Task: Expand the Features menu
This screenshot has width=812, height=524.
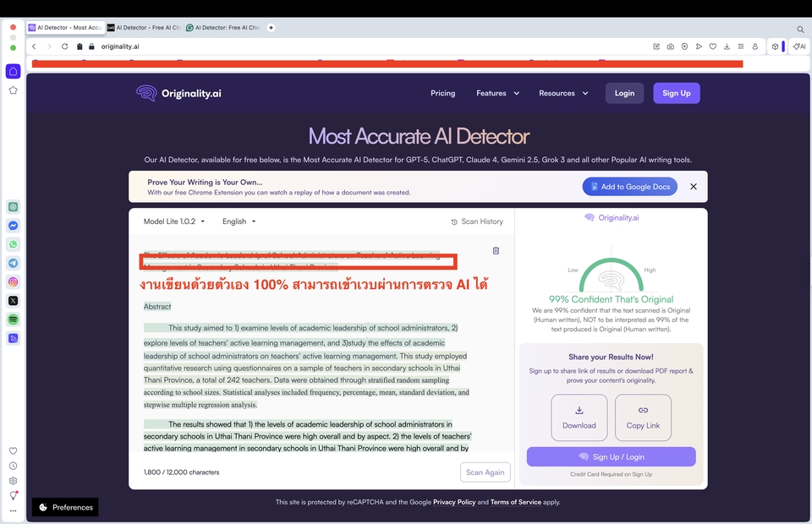Action: (497, 93)
